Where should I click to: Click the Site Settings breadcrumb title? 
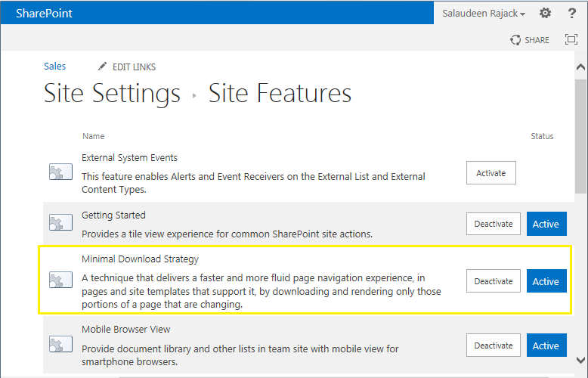tap(112, 94)
